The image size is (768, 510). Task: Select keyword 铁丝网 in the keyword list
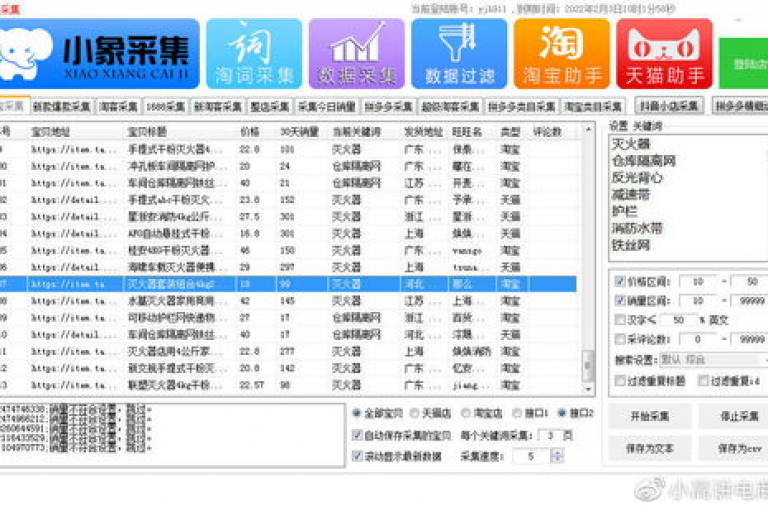[631, 245]
